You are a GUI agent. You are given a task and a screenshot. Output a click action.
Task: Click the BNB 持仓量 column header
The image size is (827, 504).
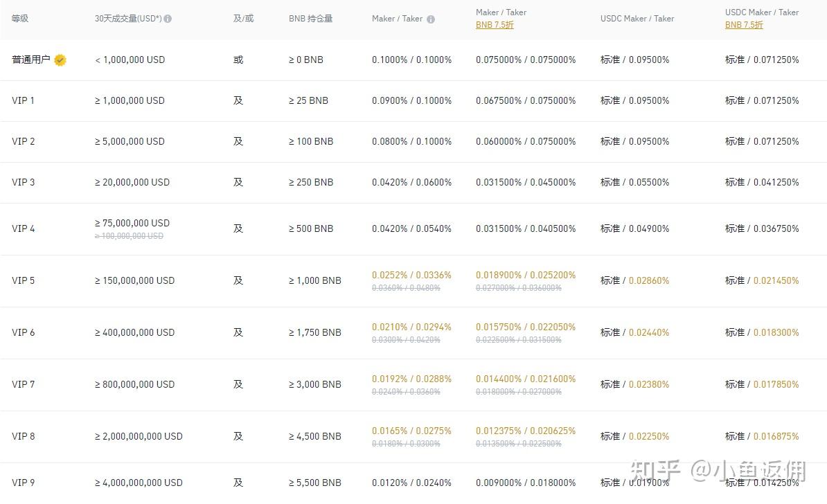[x=310, y=19]
